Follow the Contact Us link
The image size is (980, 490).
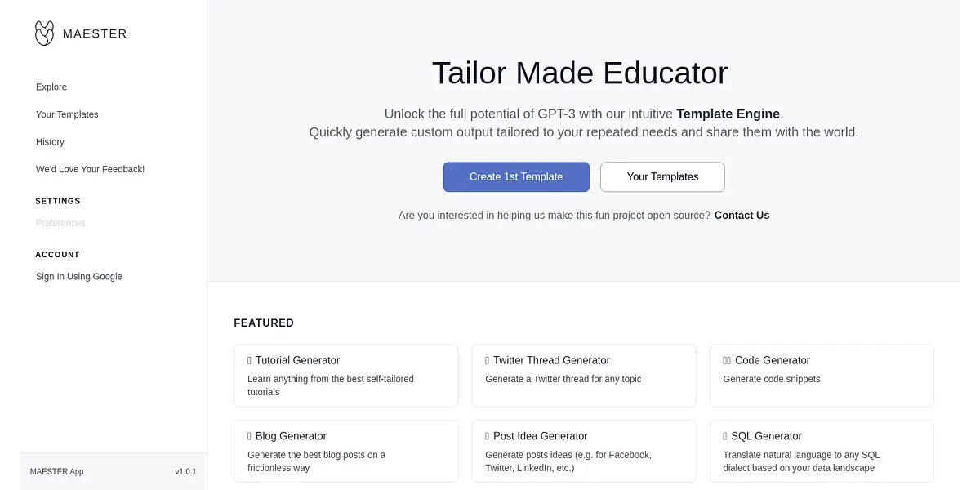[x=742, y=216]
